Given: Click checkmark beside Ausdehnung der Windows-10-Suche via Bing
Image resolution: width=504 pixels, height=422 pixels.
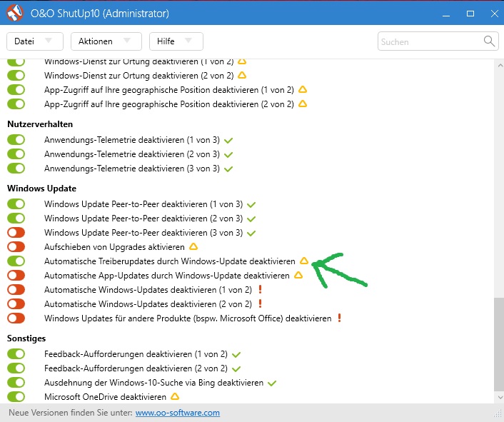Looking at the screenshot, I should tap(272, 383).
